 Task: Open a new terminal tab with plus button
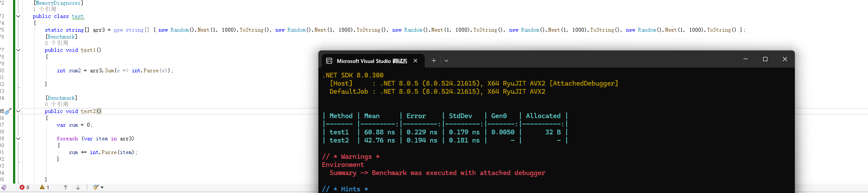click(434, 61)
